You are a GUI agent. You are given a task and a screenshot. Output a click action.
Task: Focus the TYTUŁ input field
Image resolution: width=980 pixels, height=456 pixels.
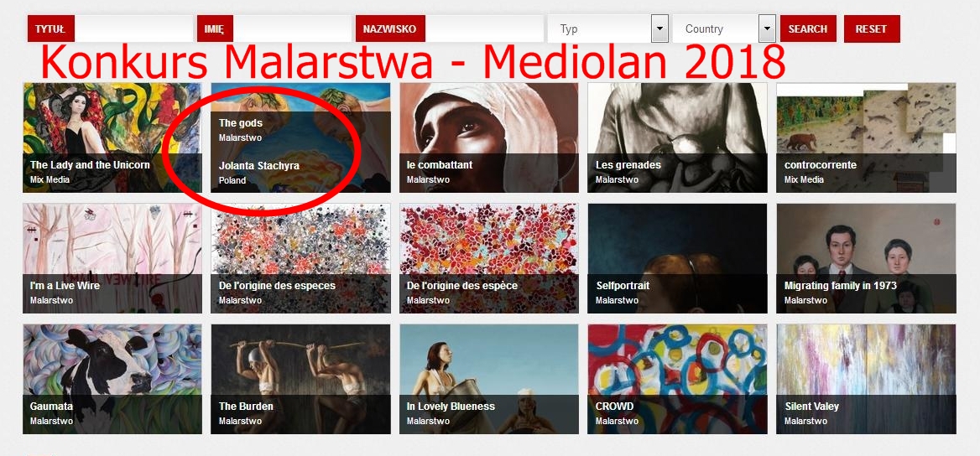(133, 28)
